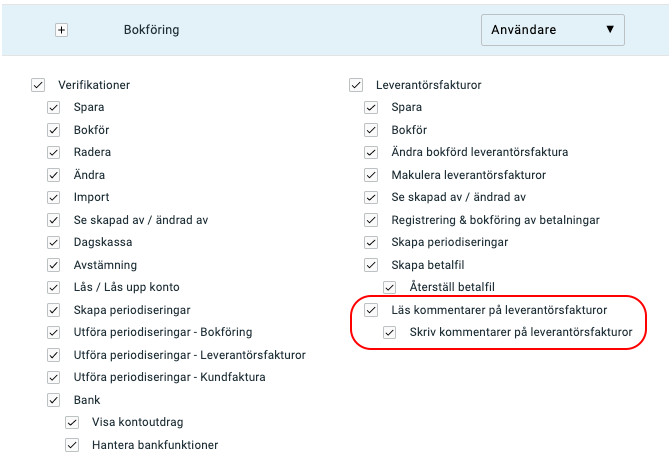Toggle Skriv kommentarer på leverantörsfakturor checkbox
This screenshot has width=669, height=463.
pyautogui.click(x=390, y=332)
